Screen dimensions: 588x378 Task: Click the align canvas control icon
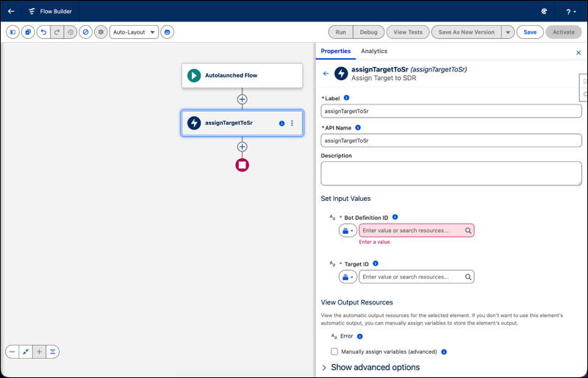point(52,352)
